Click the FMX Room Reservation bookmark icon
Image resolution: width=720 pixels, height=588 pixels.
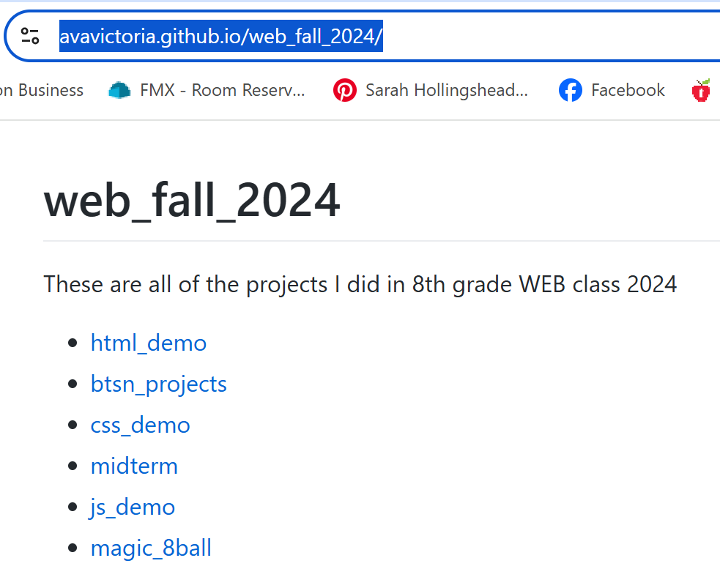[x=119, y=90]
